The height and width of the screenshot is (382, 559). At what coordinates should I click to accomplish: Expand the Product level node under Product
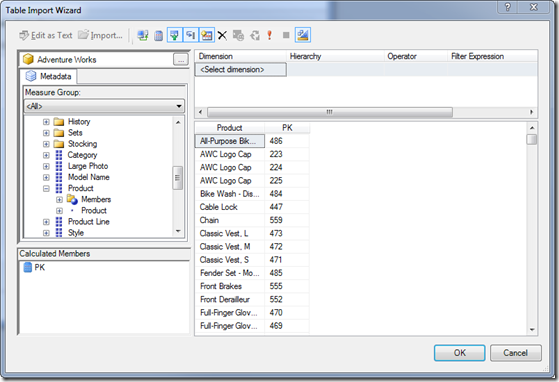click(x=60, y=211)
